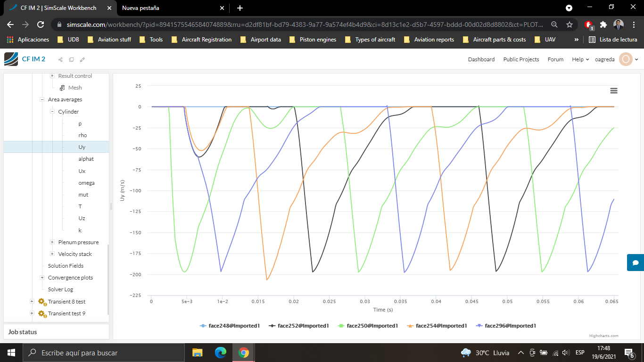The width and height of the screenshot is (644, 362).
Task: Select the Solution Fields item
Action: (66, 266)
